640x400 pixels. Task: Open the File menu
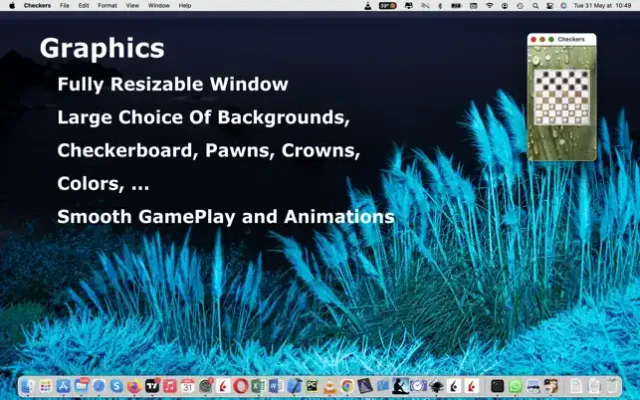coord(64,5)
